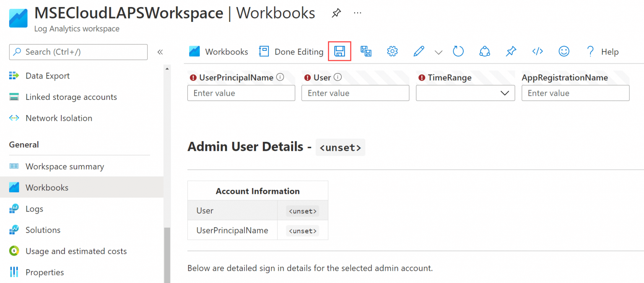Click Workbooks in the toolbar
This screenshot has height=283, width=644.
click(218, 52)
